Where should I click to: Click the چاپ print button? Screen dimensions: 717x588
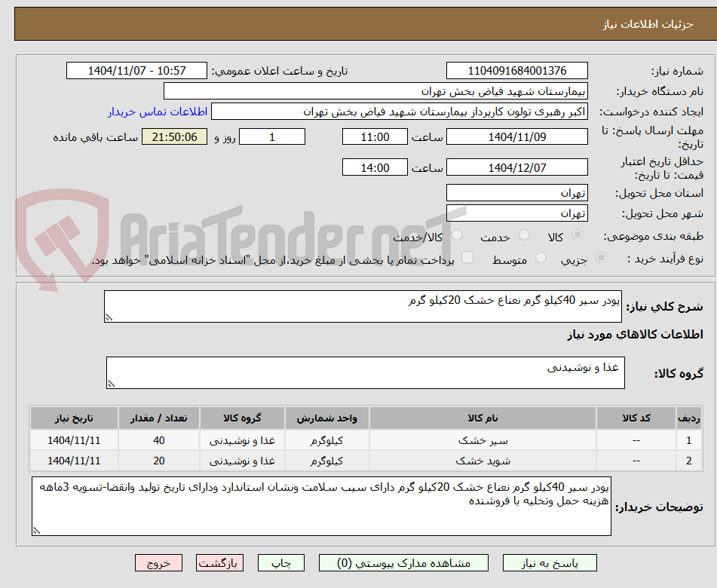coord(281,563)
